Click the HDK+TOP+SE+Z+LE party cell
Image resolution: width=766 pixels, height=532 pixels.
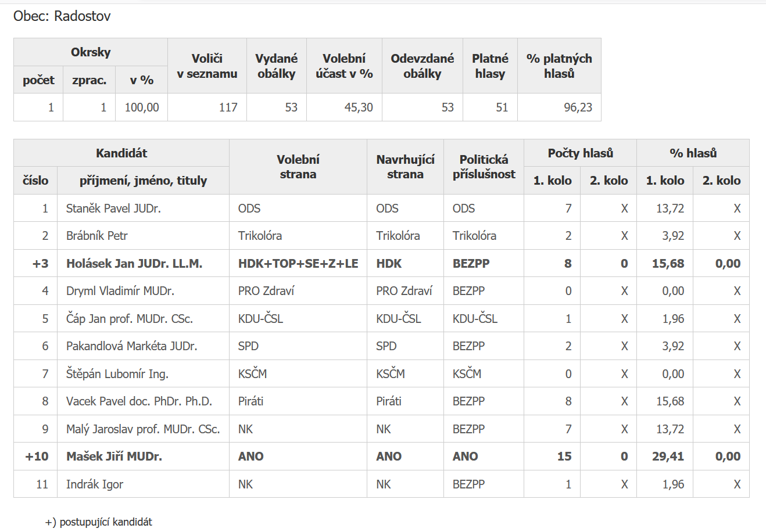point(298,264)
